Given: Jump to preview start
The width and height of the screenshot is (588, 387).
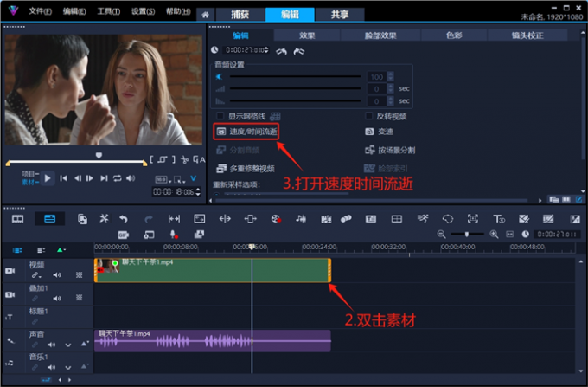Looking at the screenshot, I should coord(63,178).
